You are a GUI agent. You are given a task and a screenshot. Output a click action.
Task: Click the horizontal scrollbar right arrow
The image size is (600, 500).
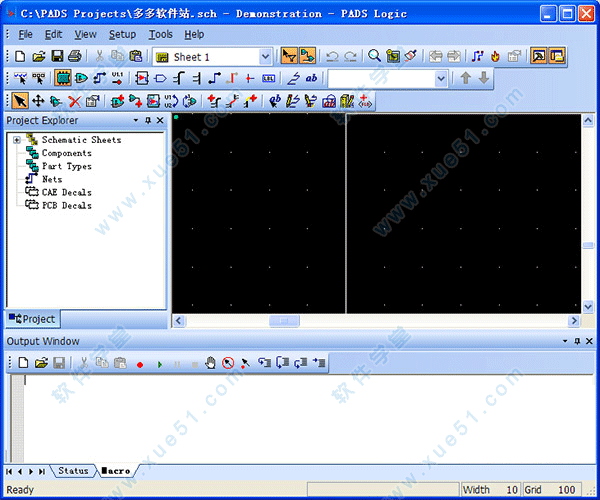574,321
